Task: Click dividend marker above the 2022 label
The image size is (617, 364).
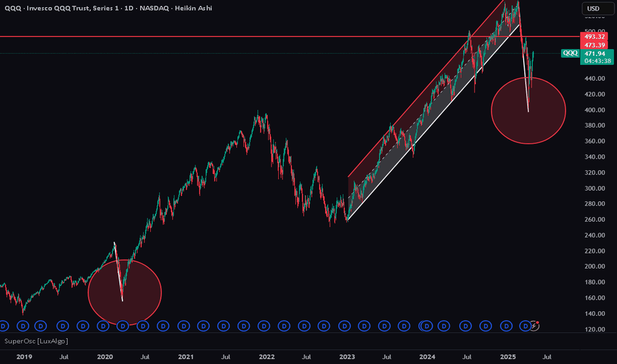Action: coord(263,326)
